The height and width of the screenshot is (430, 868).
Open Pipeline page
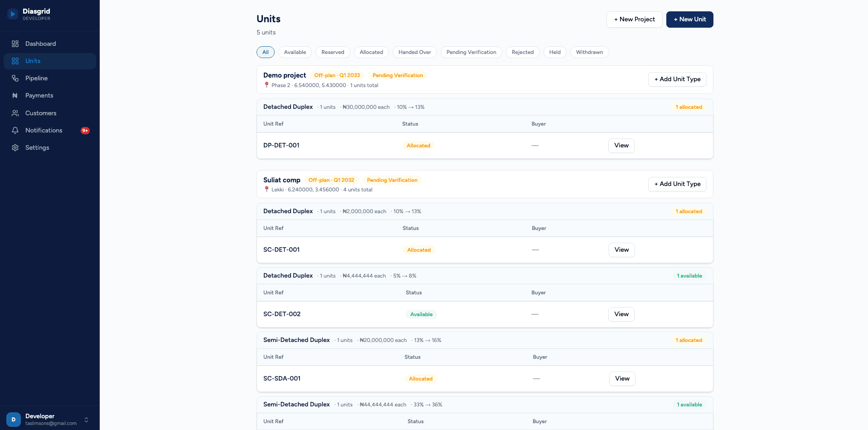(50, 78)
